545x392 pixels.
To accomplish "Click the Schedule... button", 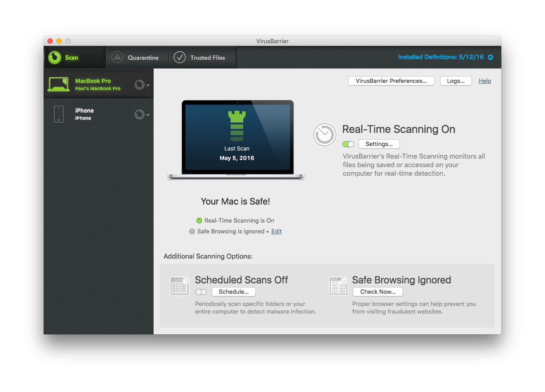I will pyautogui.click(x=234, y=292).
